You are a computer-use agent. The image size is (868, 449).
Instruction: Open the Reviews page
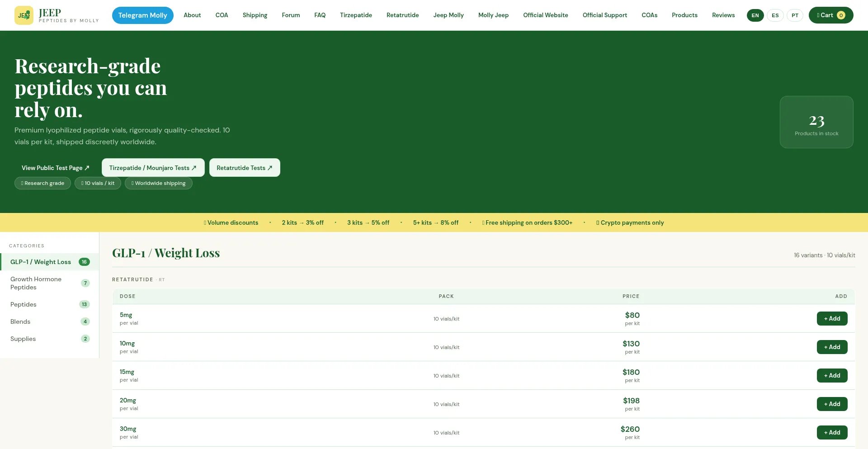(x=723, y=15)
